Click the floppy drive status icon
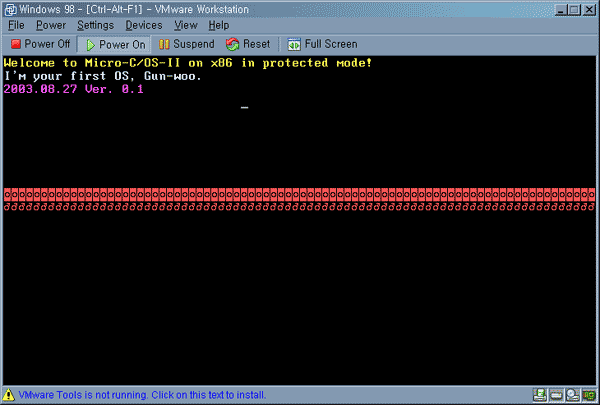 coord(540,395)
